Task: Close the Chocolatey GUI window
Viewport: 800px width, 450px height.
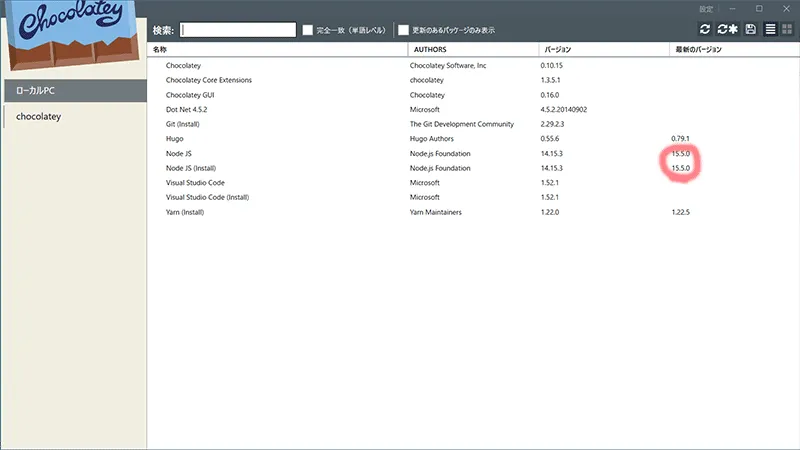Action: click(x=786, y=9)
